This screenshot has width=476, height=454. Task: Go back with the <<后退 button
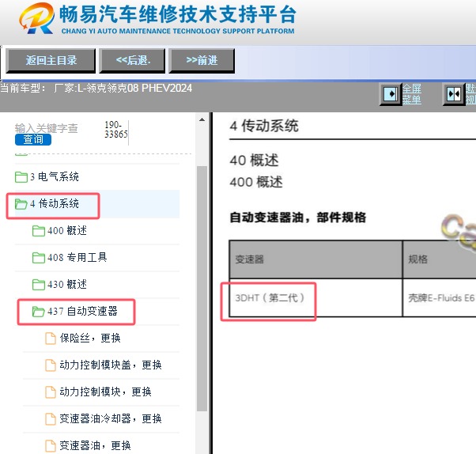pos(132,61)
